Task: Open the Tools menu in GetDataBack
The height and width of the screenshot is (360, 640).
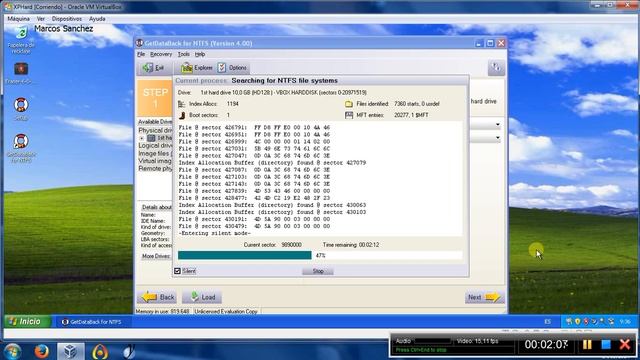Action: click(x=183, y=54)
